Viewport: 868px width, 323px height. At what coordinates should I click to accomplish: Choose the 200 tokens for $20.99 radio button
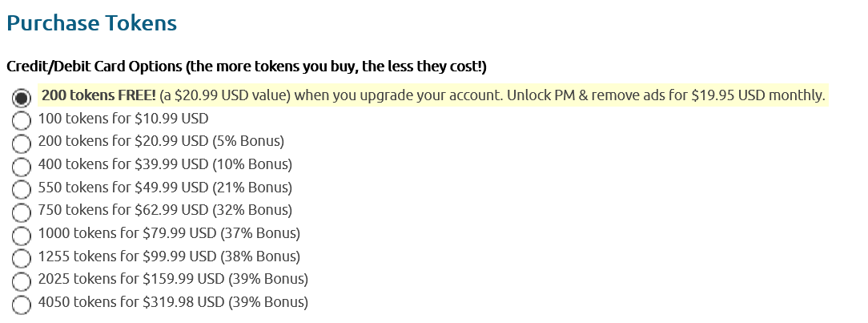(22, 144)
